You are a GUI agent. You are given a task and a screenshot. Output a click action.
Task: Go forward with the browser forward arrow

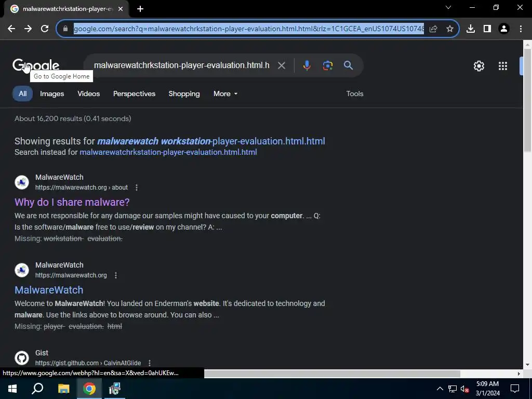pyautogui.click(x=28, y=29)
